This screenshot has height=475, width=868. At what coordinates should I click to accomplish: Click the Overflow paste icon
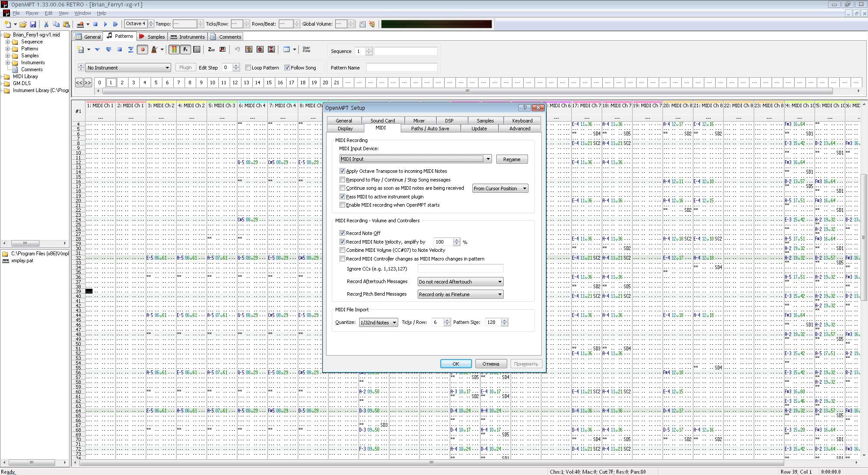[x=307, y=49]
